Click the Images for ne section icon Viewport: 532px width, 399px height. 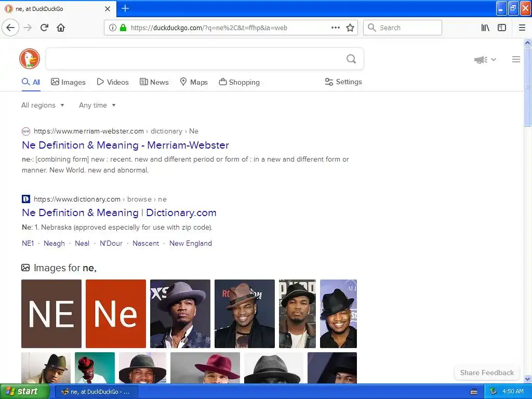(x=25, y=268)
